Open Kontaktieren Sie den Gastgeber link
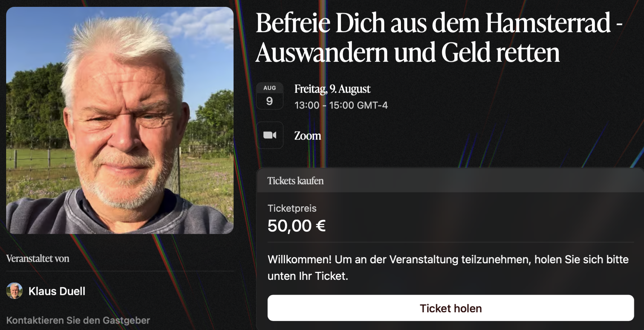644x330 pixels. pyautogui.click(x=78, y=320)
